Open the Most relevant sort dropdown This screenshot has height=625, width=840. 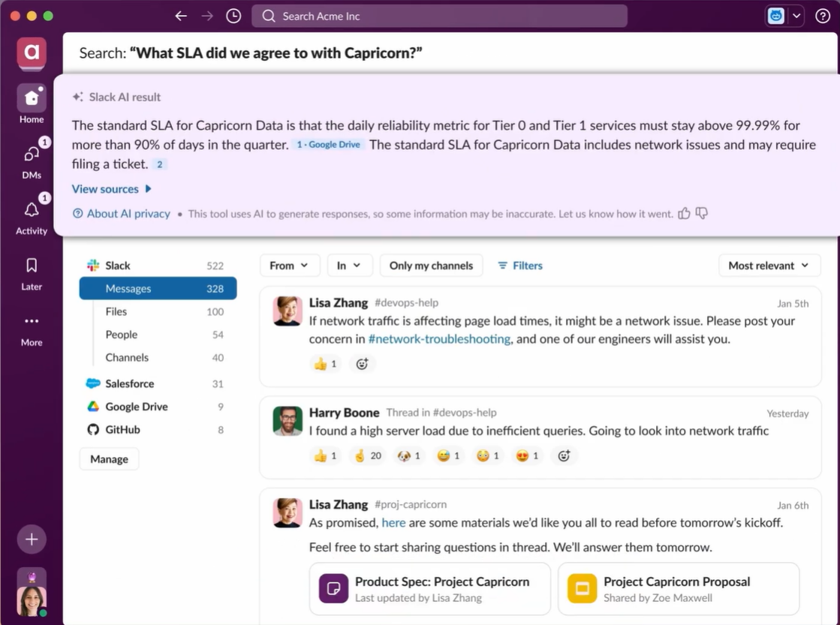tap(769, 266)
